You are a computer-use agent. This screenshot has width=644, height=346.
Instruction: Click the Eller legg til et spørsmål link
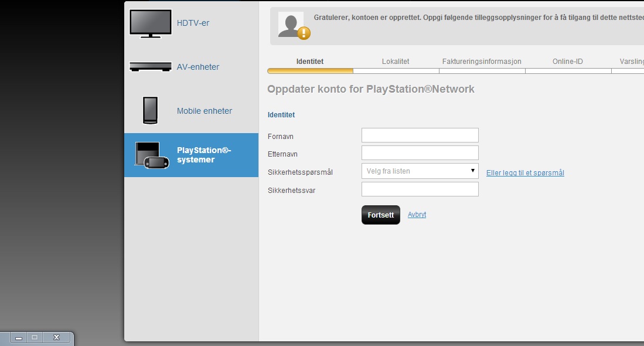coord(525,173)
